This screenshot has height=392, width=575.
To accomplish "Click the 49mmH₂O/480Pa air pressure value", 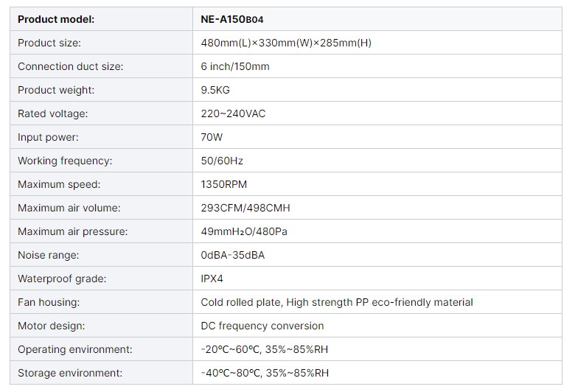I will click(244, 231).
